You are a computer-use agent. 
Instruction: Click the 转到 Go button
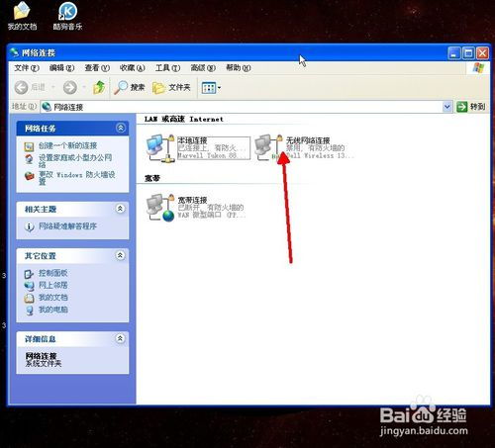(471, 107)
